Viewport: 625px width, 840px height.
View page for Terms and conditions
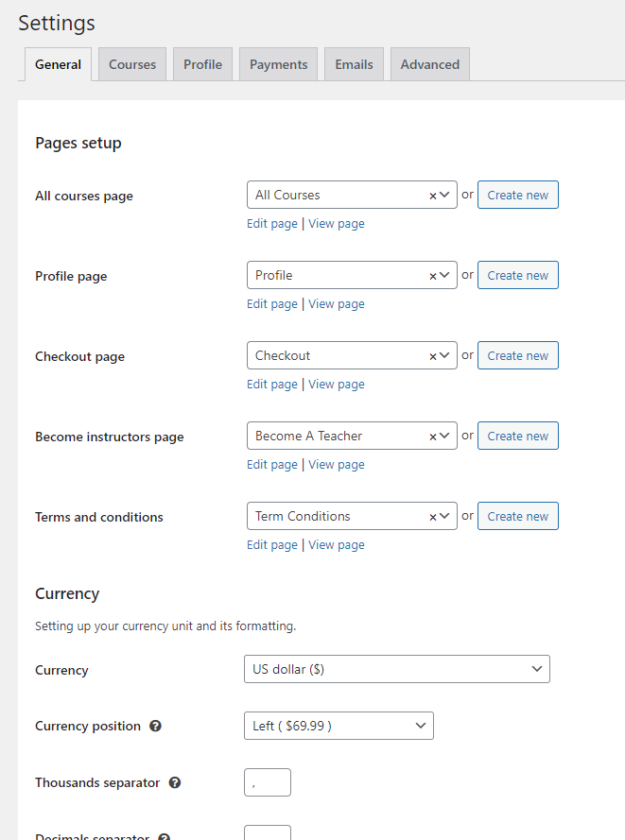click(336, 545)
